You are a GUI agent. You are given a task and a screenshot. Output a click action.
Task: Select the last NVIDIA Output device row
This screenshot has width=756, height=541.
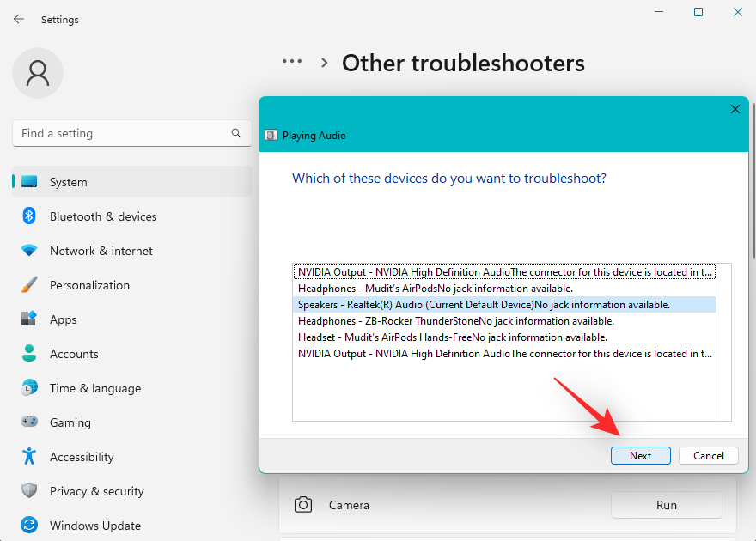(x=504, y=354)
